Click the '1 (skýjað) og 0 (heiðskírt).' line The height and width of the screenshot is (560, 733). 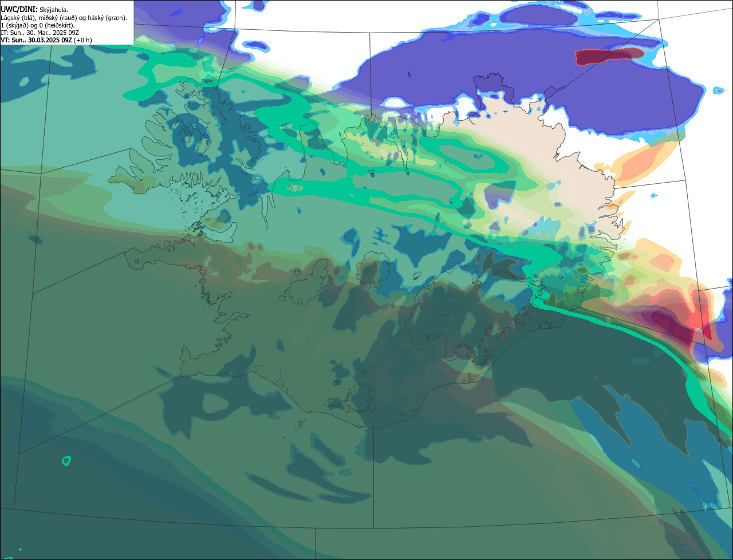pos(38,25)
